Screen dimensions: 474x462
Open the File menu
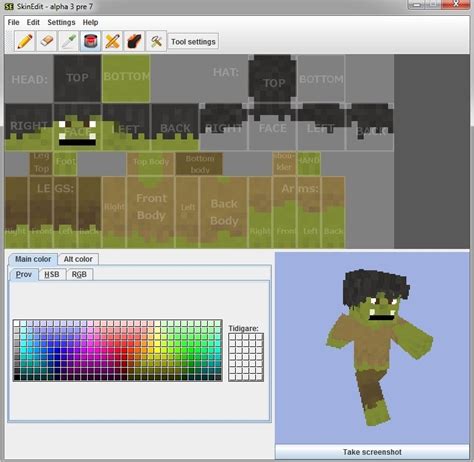pos(13,22)
